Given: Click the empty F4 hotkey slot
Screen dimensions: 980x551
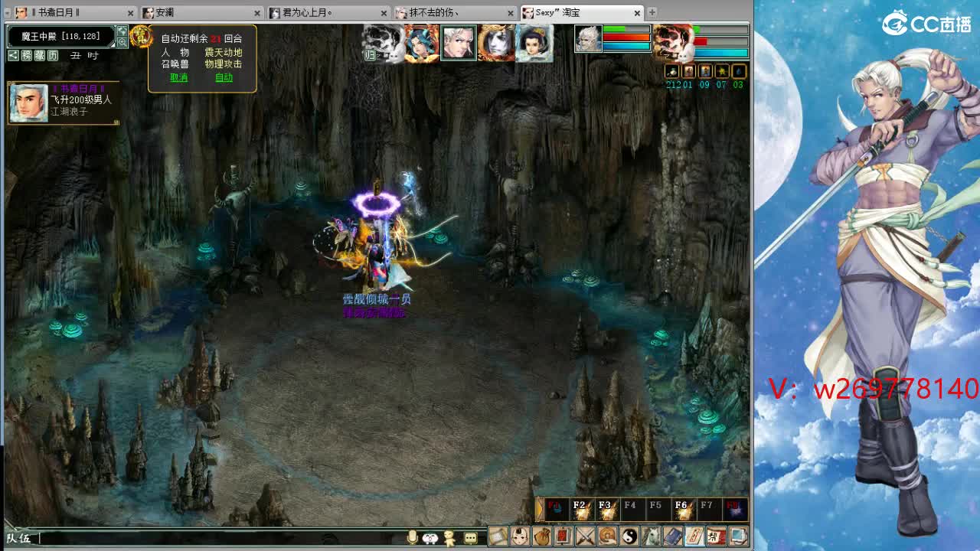Looking at the screenshot, I should 632,509.
